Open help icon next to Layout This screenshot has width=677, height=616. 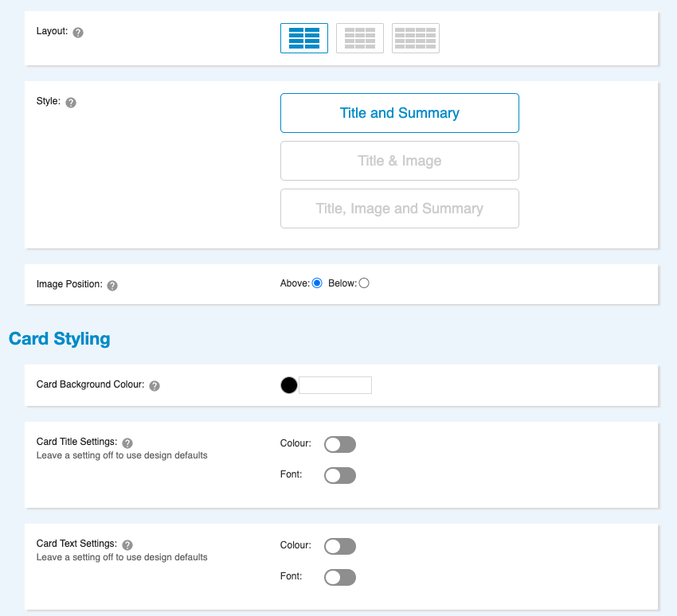coord(78,33)
